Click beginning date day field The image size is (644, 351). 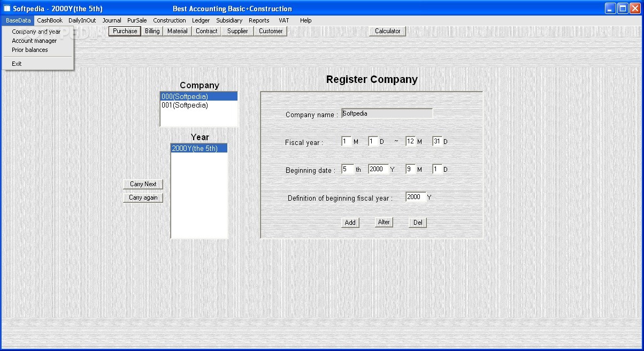tap(437, 169)
